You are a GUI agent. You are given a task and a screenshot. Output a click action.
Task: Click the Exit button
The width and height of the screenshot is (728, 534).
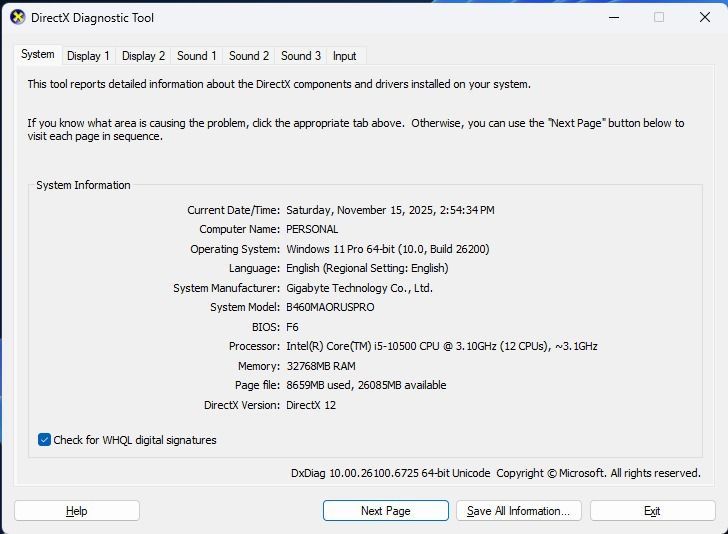(652, 511)
